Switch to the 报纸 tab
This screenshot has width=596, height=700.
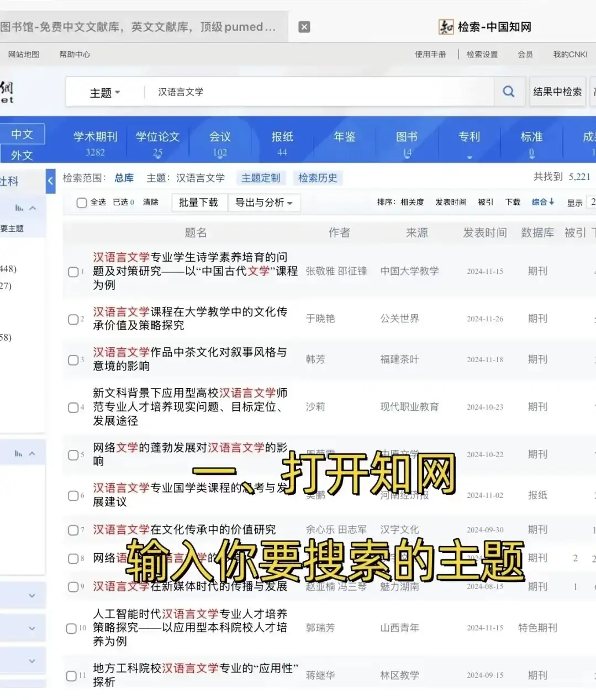(282, 137)
